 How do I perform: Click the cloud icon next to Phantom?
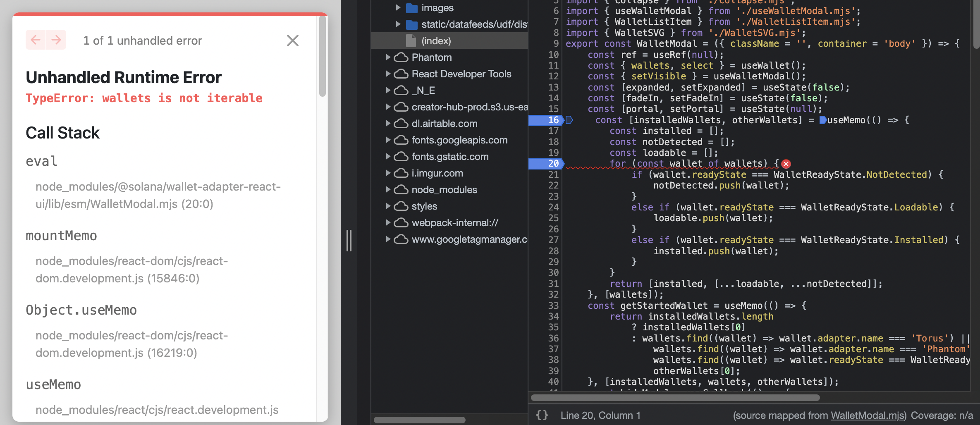click(x=400, y=57)
